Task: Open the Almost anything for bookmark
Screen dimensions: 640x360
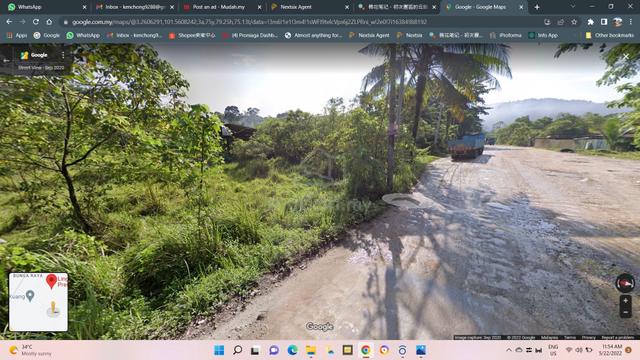Action: click(313, 36)
